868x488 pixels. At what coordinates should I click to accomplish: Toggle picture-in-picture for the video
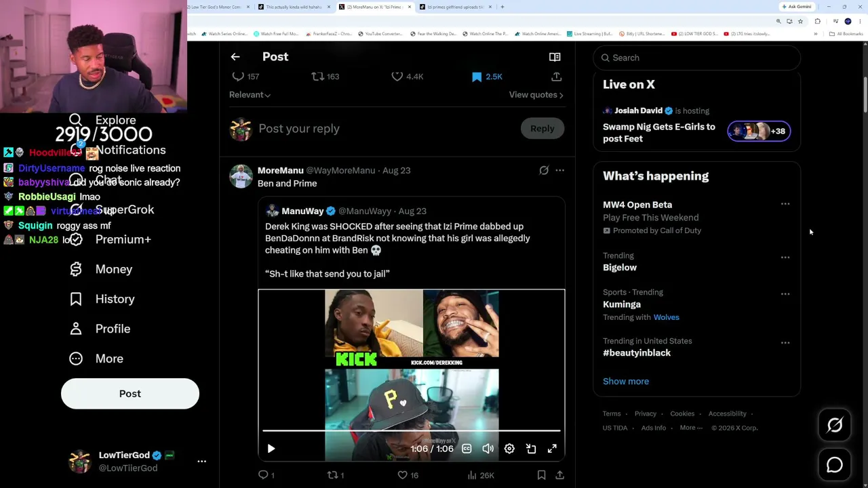click(x=531, y=449)
